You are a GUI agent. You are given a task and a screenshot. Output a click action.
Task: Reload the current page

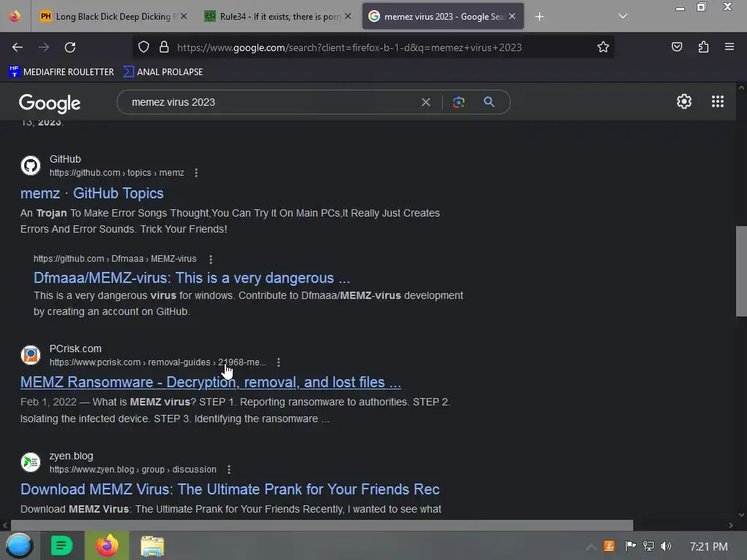pyautogui.click(x=70, y=47)
